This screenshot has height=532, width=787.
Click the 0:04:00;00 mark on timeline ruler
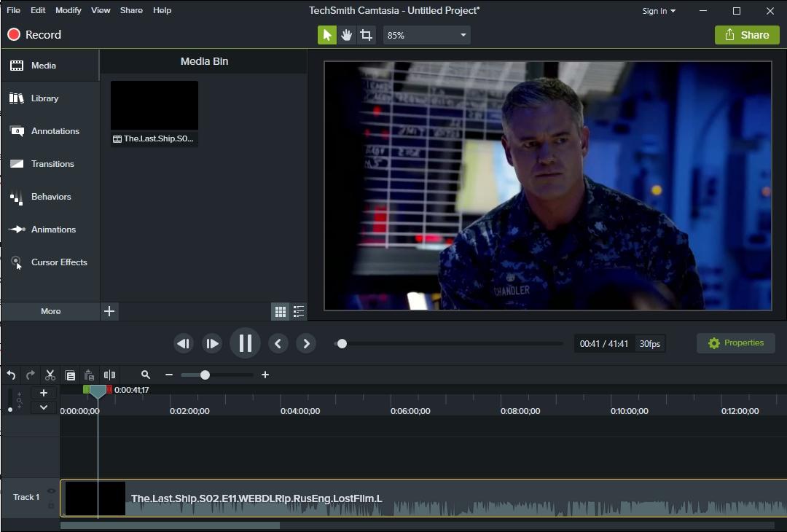pyautogui.click(x=300, y=411)
